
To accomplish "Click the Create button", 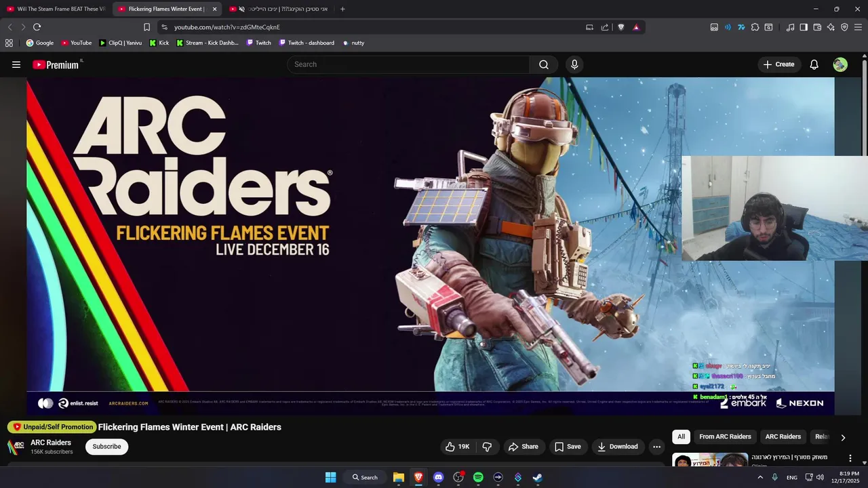I will coord(778,64).
